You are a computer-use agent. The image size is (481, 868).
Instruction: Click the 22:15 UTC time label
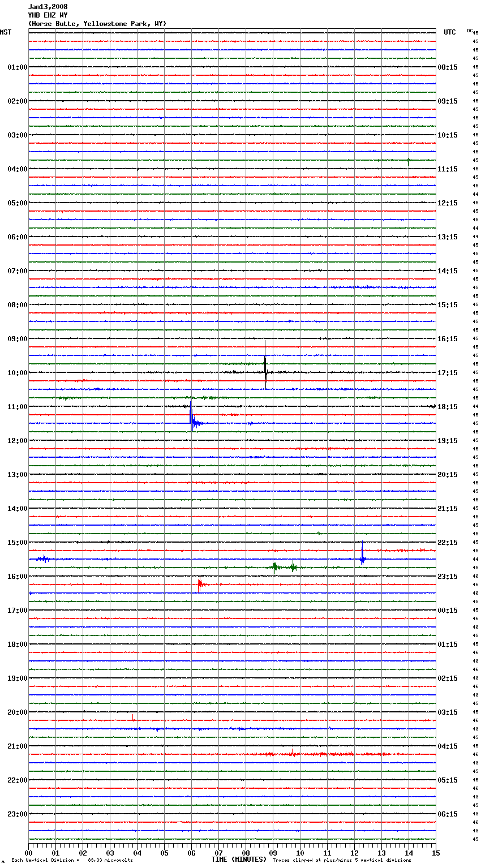pos(448,543)
